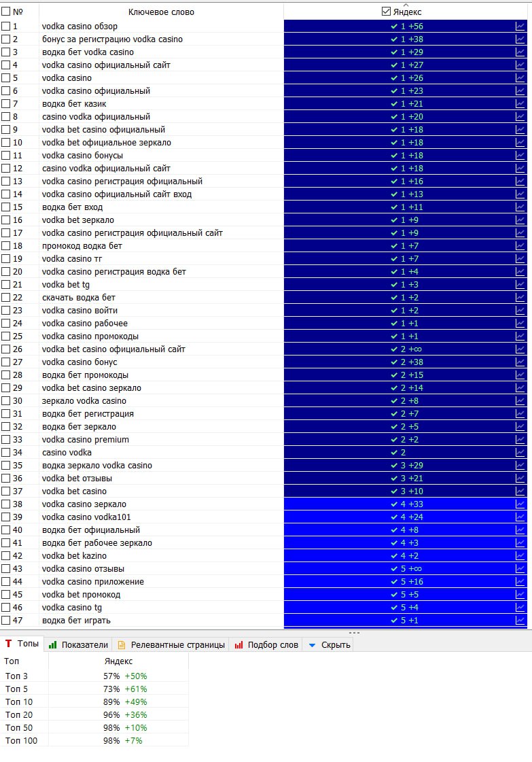The height and width of the screenshot is (762, 532).
Task: Open chart icon for 'vodka casino зеркало' row 38
Action: pyautogui.click(x=520, y=504)
